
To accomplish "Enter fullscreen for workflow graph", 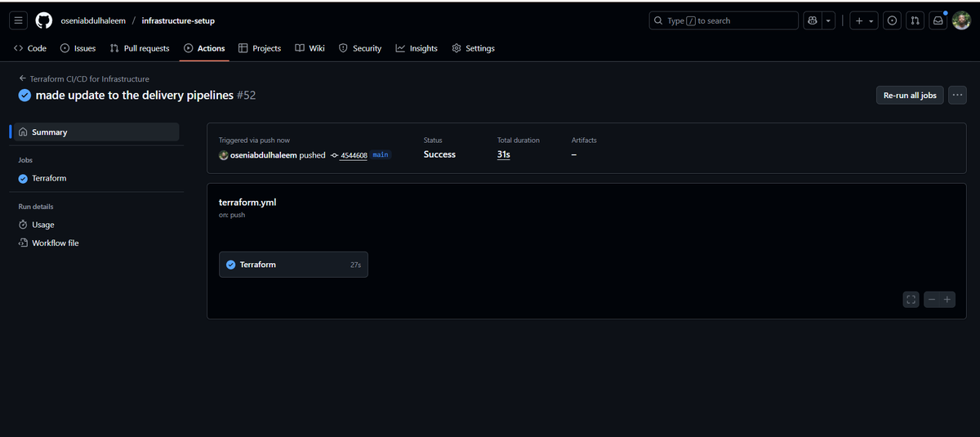I will [x=911, y=300].
